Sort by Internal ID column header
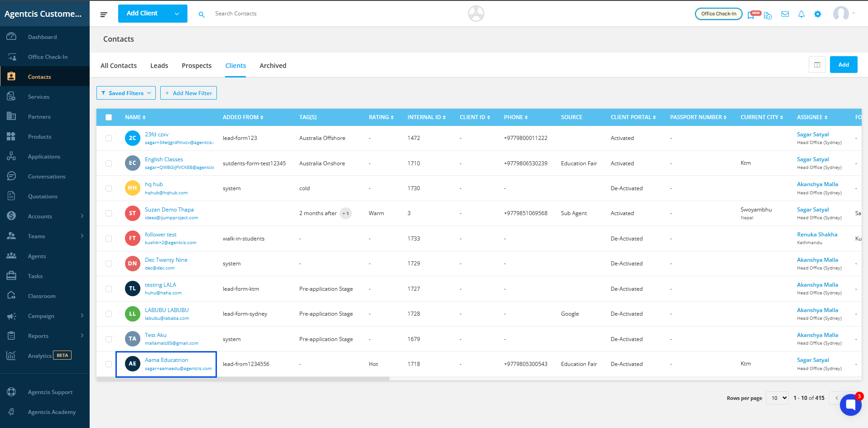Screen dimensions: 868x428 [427, 117]
